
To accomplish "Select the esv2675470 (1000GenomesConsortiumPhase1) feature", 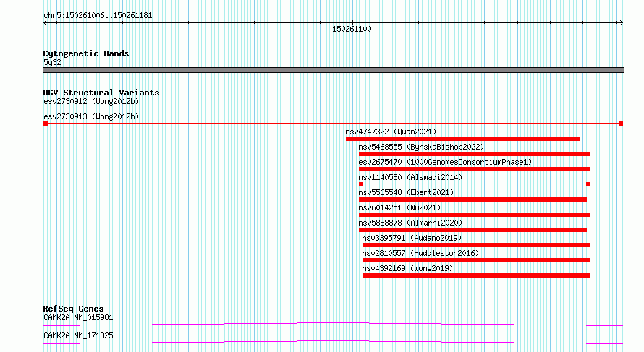I will (475, 169).
